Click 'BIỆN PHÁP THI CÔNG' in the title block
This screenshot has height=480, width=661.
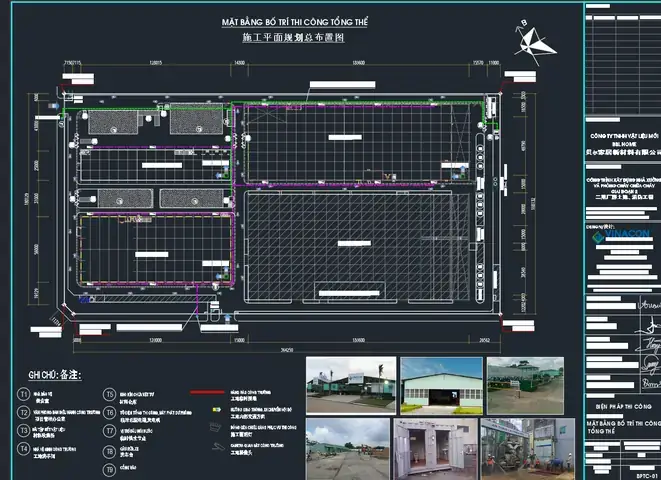pos(624,407)
